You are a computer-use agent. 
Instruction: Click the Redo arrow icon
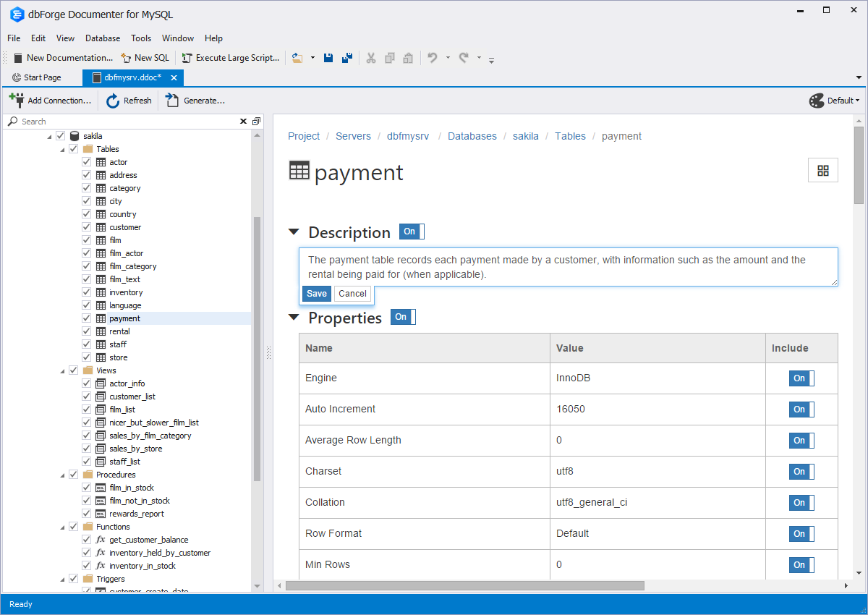464,58
